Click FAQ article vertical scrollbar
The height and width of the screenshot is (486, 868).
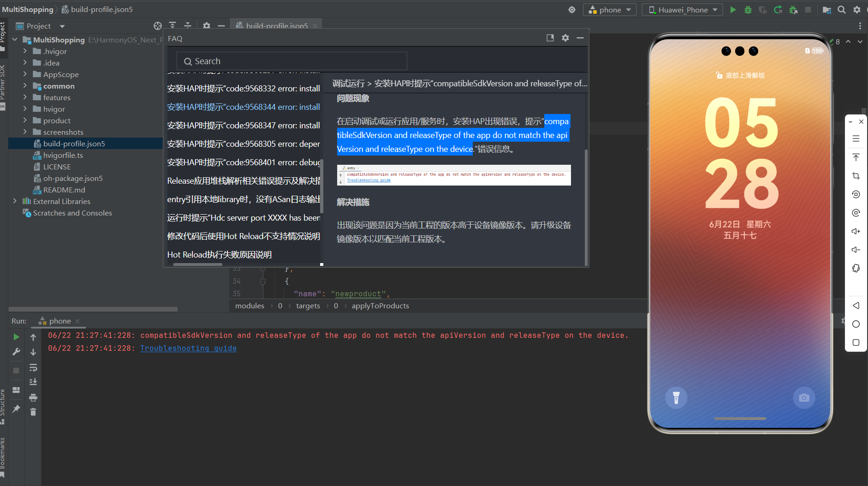[x=586, y=208]
